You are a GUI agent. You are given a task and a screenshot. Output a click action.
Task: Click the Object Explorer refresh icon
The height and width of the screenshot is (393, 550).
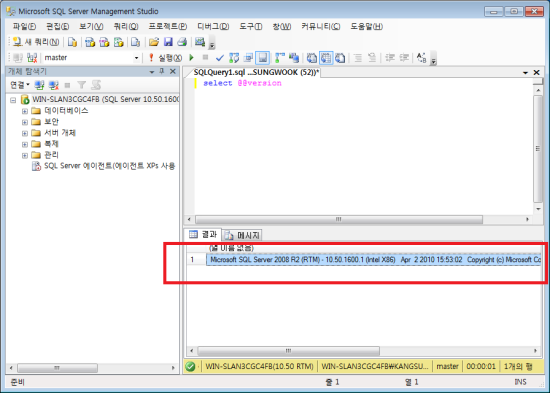click(x=96, y=85)
